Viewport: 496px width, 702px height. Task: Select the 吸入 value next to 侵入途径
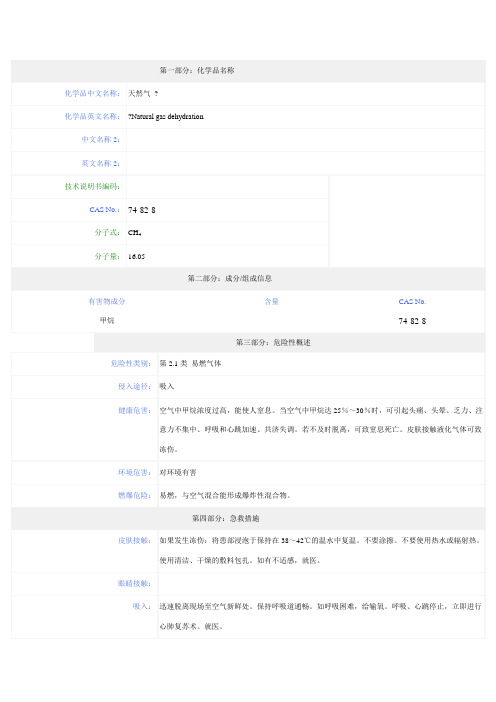click(167, 386)
